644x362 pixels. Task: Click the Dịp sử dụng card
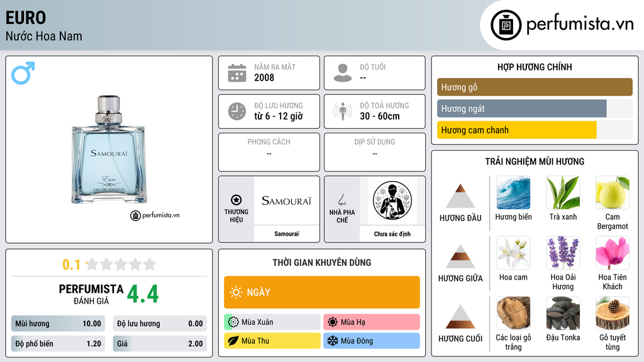(x=375, y=152)
